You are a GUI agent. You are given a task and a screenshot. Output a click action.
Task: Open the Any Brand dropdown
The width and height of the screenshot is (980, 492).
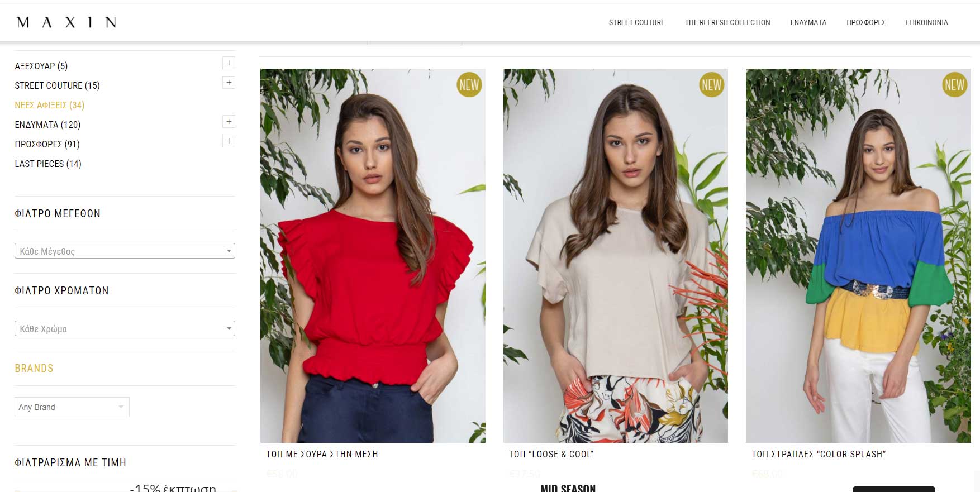72,407
